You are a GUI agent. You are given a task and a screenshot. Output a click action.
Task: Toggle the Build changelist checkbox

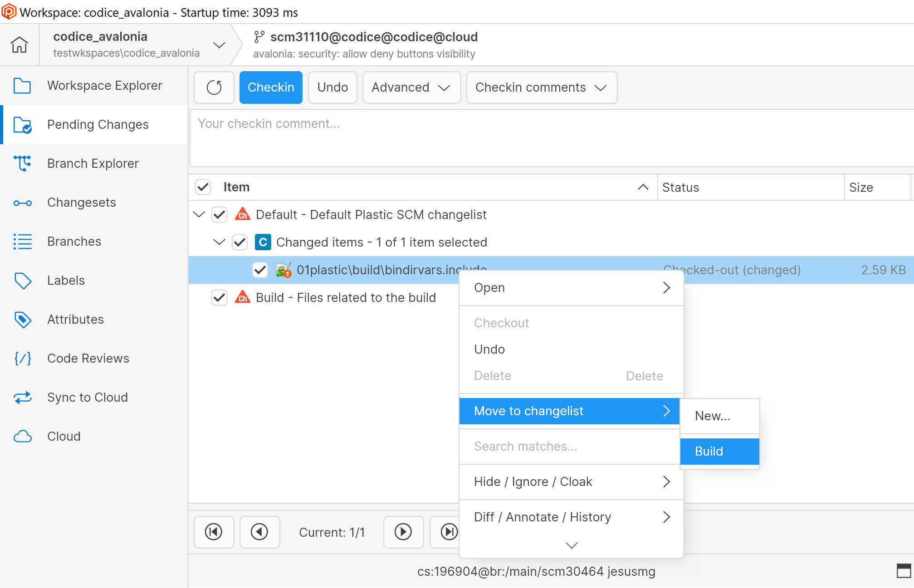tap(219, 297)
